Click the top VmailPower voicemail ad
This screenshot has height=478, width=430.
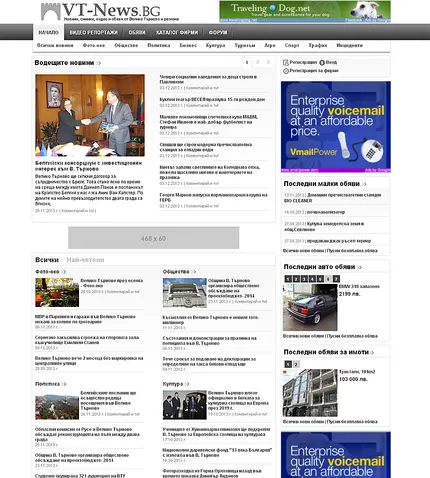pos(336,127)
